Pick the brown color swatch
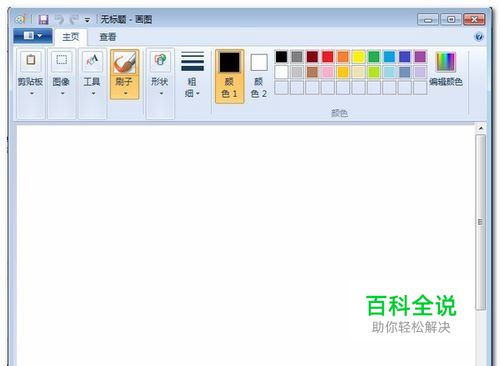The height and width of the screenshot is (366, 500). tap(312, 72)
